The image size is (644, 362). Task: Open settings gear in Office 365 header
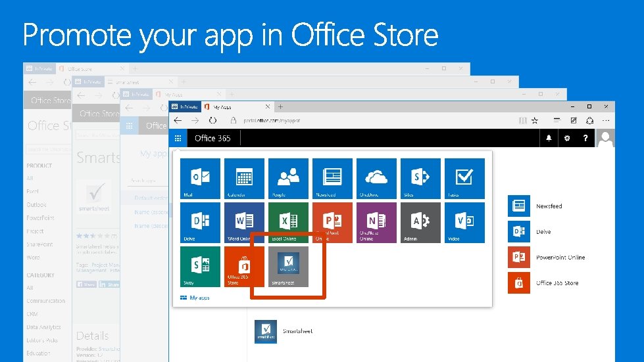click(567, 138)
